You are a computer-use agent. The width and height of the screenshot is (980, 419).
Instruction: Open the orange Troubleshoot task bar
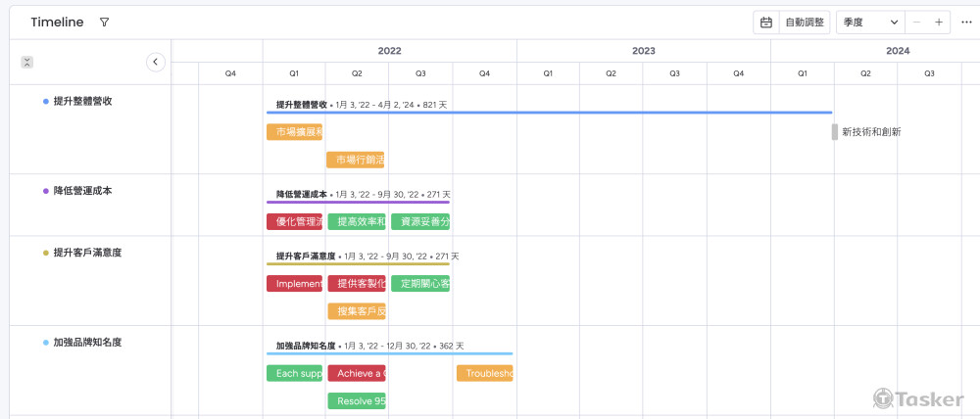point(484,374)
